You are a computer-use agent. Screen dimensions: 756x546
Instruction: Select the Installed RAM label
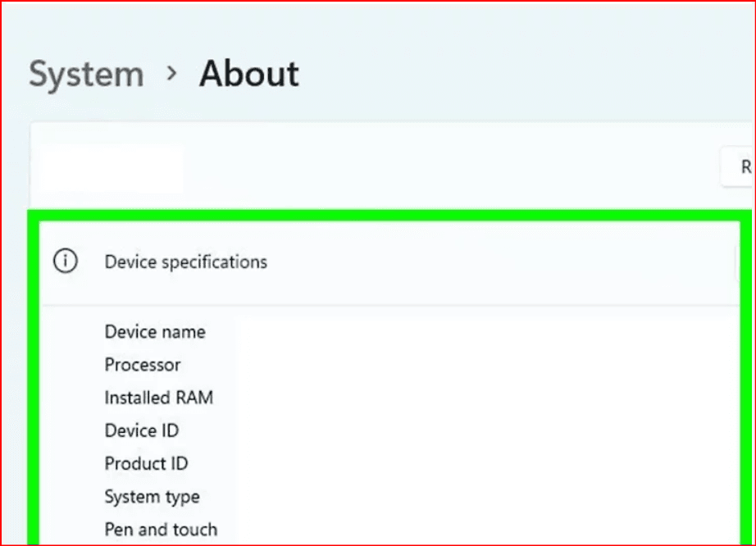[158, 398]
